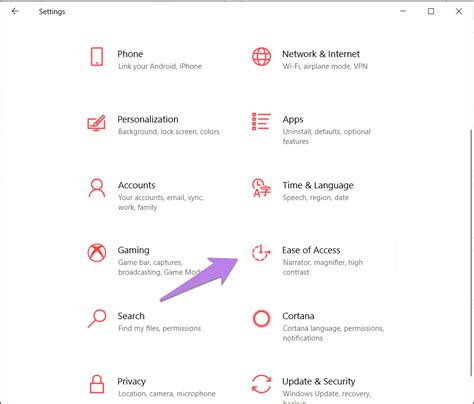The width and height of the screenshot is (474, 404).
Task: Click 'Speech, region, date' description
Action: click(x=316, y=198)
